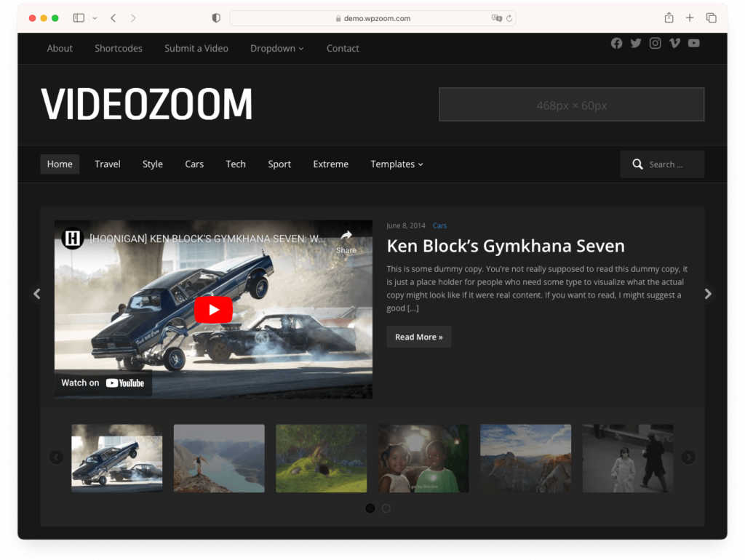
Task: Select the rocky canyon sky thumbnail
Action: (525, 458)
